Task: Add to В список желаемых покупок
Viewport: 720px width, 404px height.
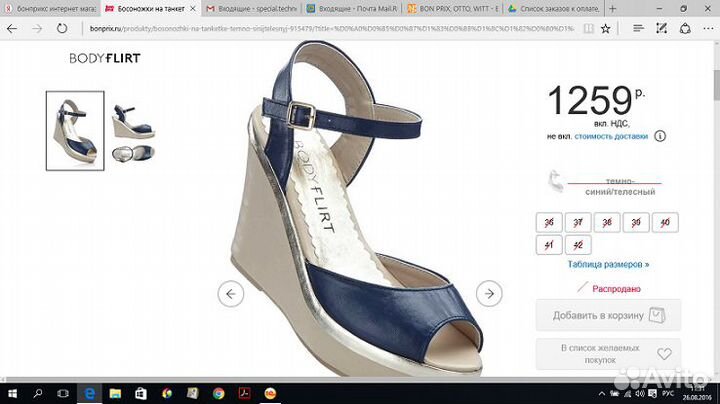Action: point(608,354)
